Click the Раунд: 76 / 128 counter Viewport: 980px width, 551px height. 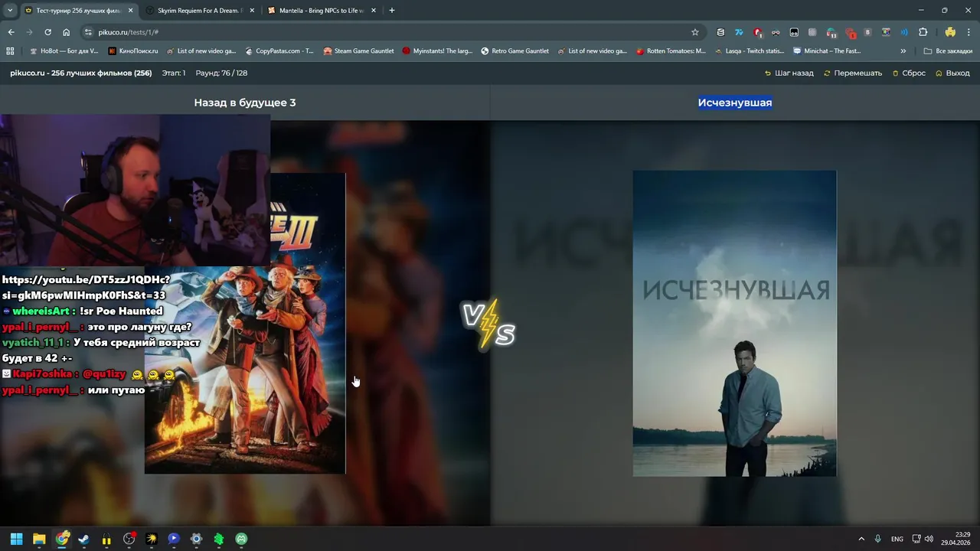(221, 73)
